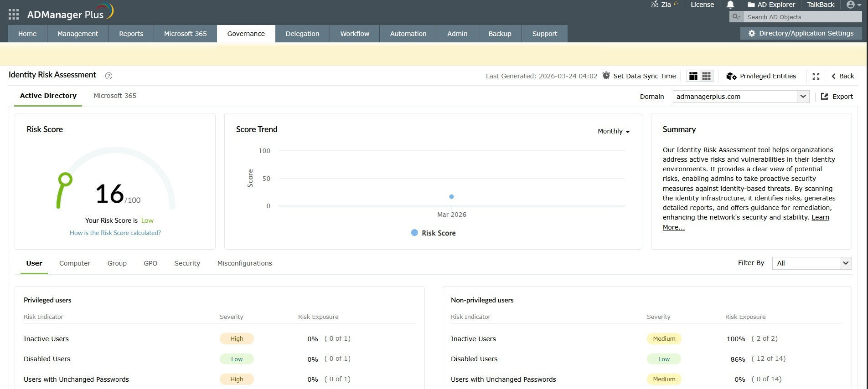
Task: Open the Domain dropdown
Action: pyautogui.click(x=741, y=97)
